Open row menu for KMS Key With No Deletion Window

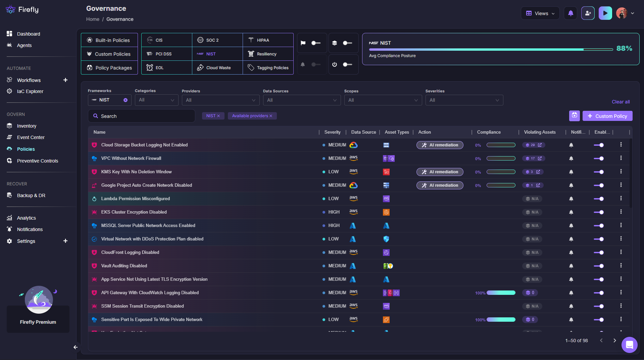coord(621,172)
